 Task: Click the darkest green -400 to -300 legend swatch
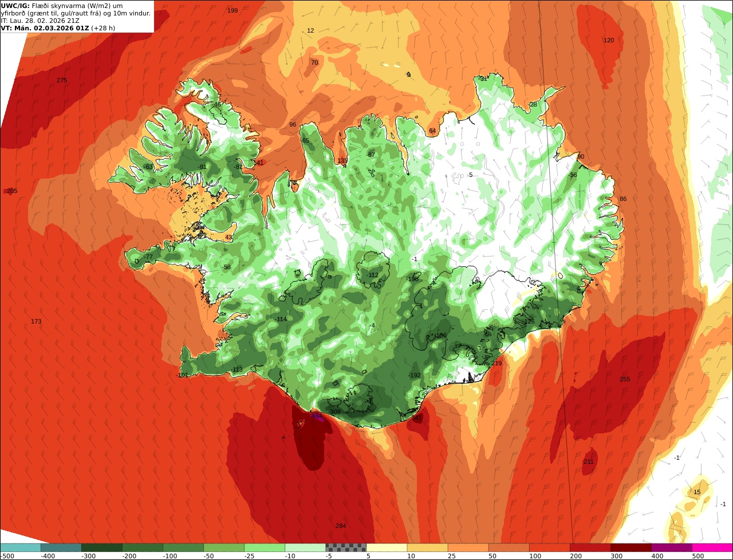pos(101,547)
